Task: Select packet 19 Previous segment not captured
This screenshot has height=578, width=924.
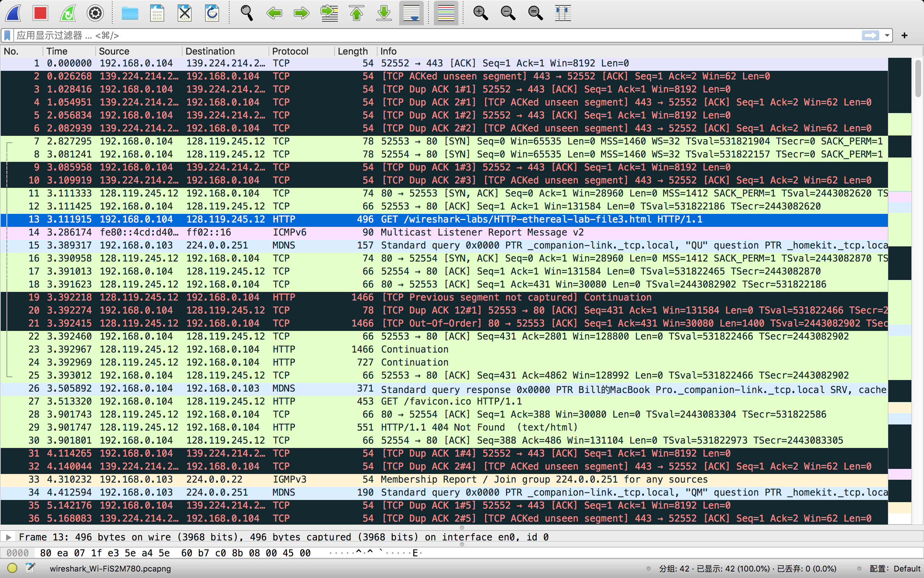Action: click(444, 297)
